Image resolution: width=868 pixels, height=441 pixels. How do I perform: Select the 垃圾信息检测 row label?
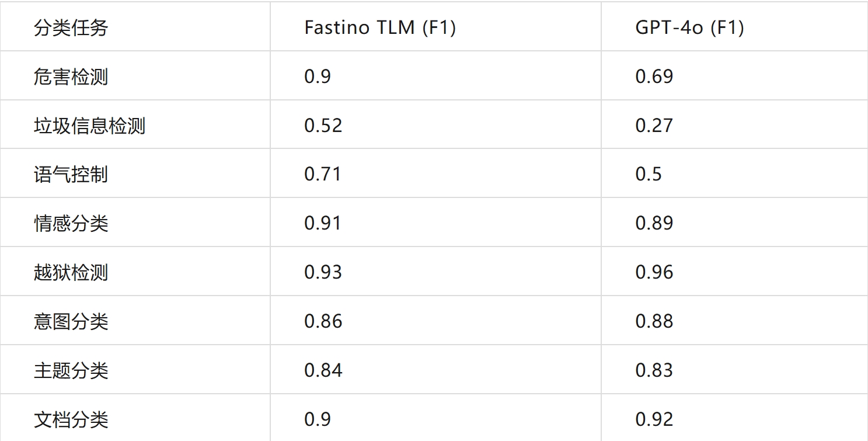pyautogui.click(x=89, y=126)
